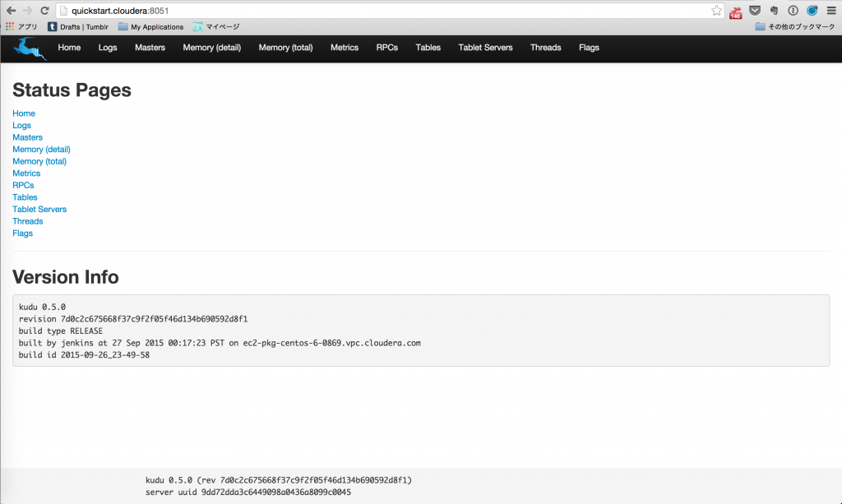This screenshot has width=842, height=504.
Task: Click the browser forward arrow
Action: point(28,11)
